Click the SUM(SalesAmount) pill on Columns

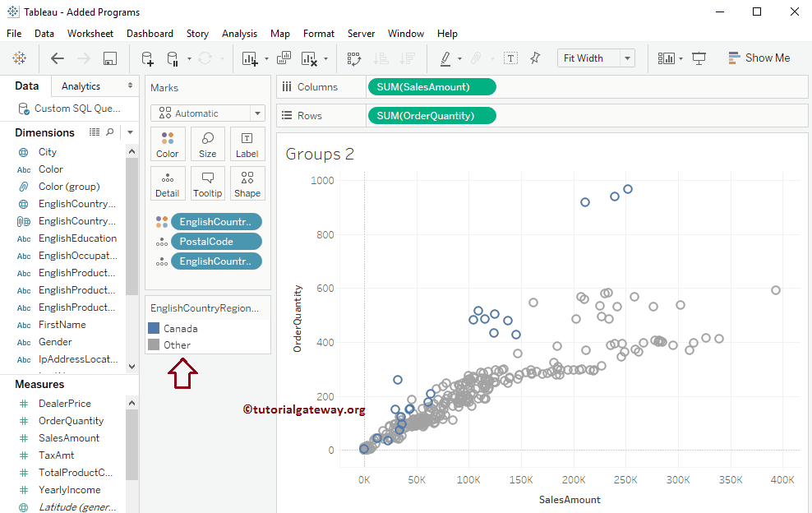pyautogui.click(x=432, y=87)
